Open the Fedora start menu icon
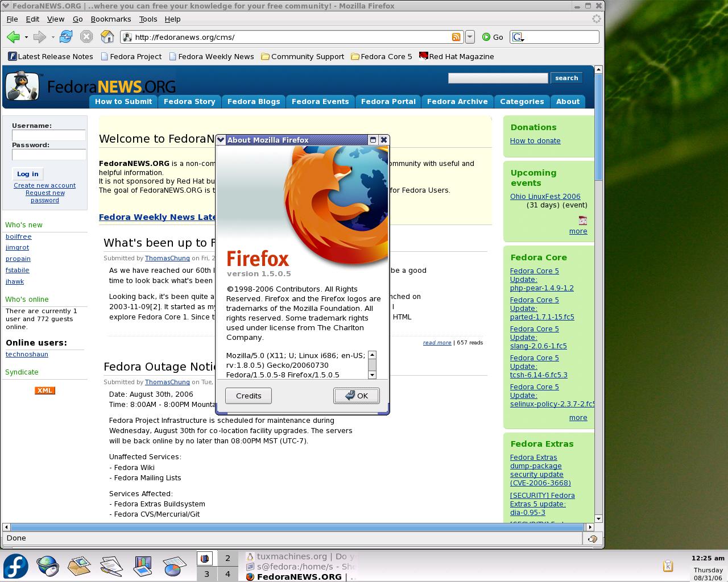This screenshot has height=582, width=728. (x=16, y=567)
